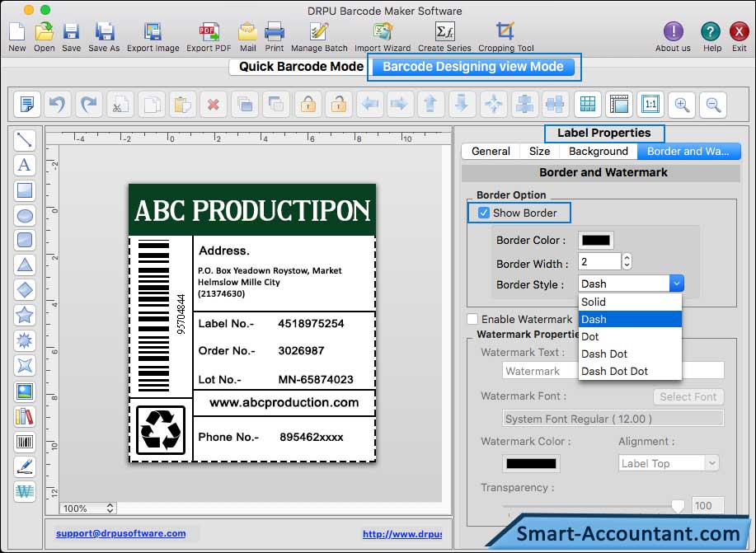This screenshot has width=756, height=553.
Task: Select the text tool A
Action: point(25,165)
